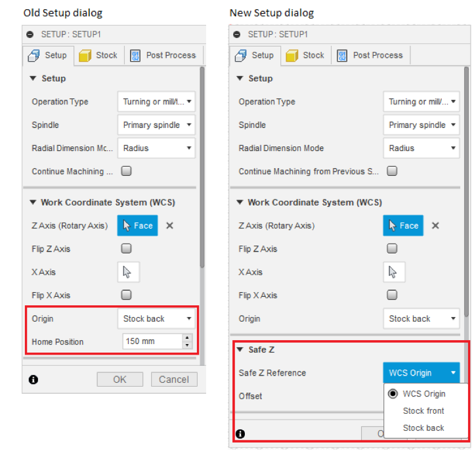
Task: Open Operation Type dropdown in old dialog
Action: coord(156,102)
